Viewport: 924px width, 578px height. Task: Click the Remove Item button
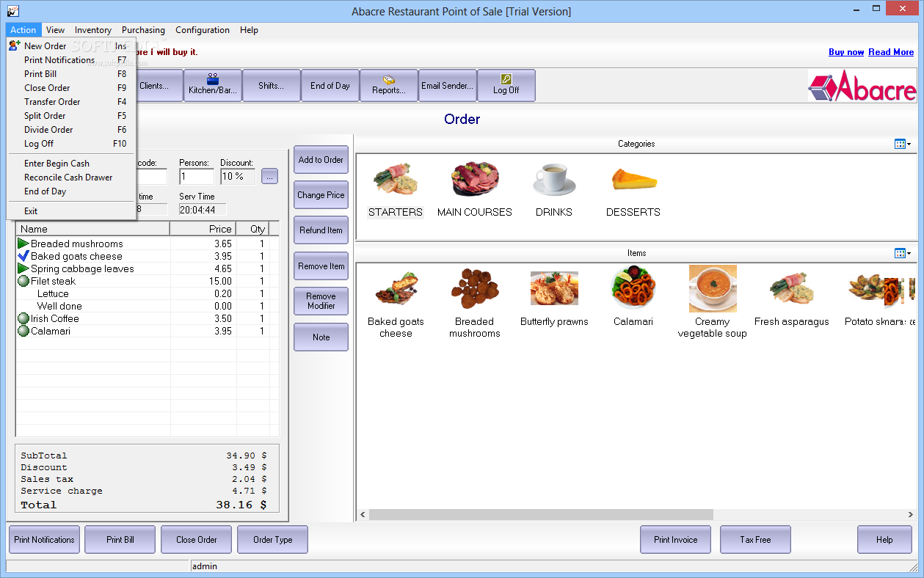[321, 266]
